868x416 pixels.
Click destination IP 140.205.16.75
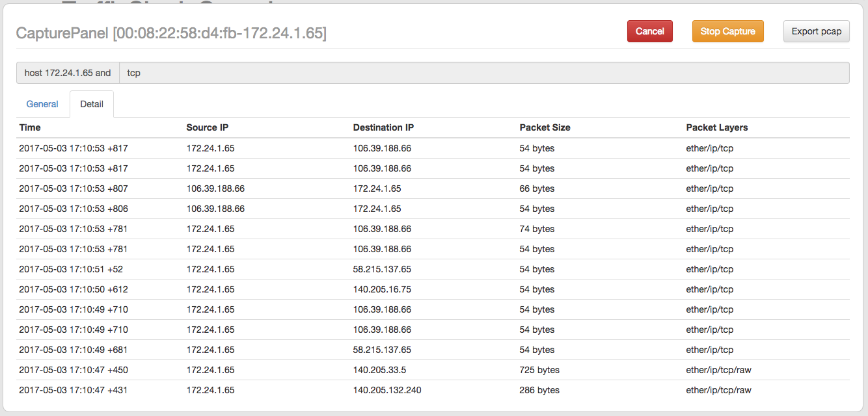pyautogui.click(x=382, y=289)
